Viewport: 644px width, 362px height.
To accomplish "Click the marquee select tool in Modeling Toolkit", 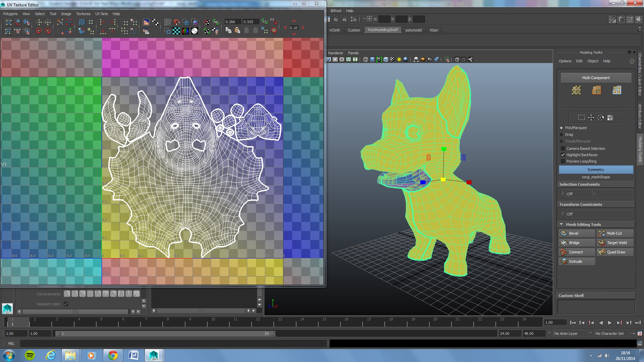I will click(x=581, y=118).
